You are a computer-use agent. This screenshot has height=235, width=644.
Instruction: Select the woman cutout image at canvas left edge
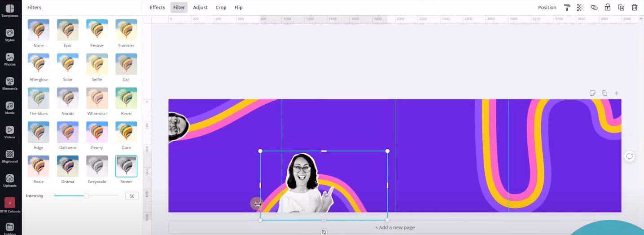[x=178, y=127]
